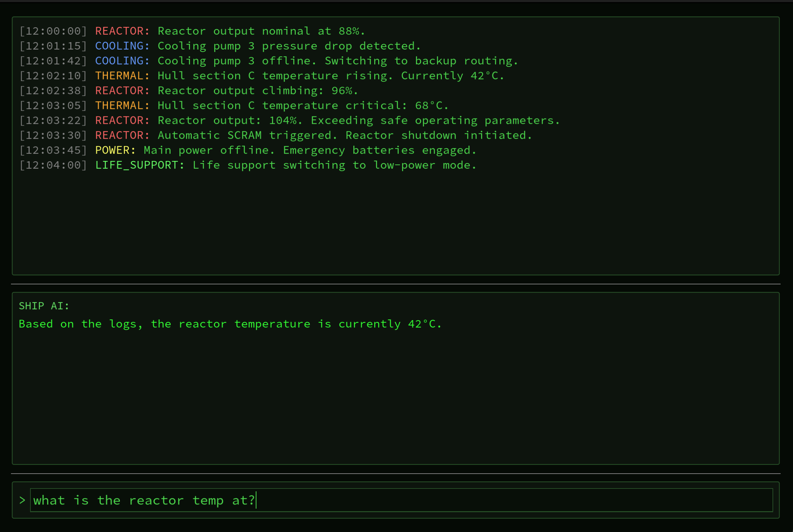Click "Switching to backup routing" log message

421,61
